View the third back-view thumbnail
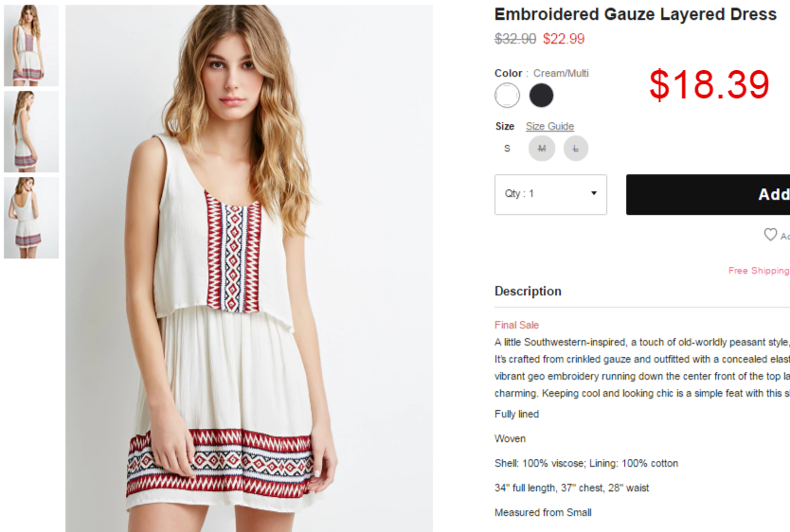The height and width of the screenshot is (532, 790). (31, 218)
